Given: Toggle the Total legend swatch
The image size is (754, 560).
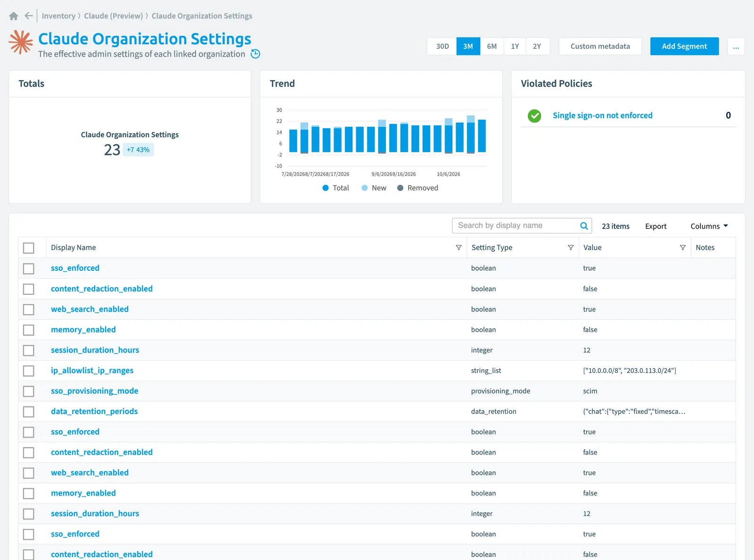Looking at the screenshot, I should coord(325,188).
